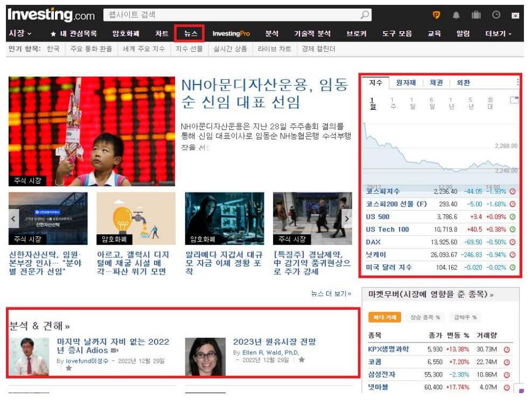Viewport: 532px width, 405px height.
Task: Open the 브로커 menu item
Action: [x=356, y=33]
